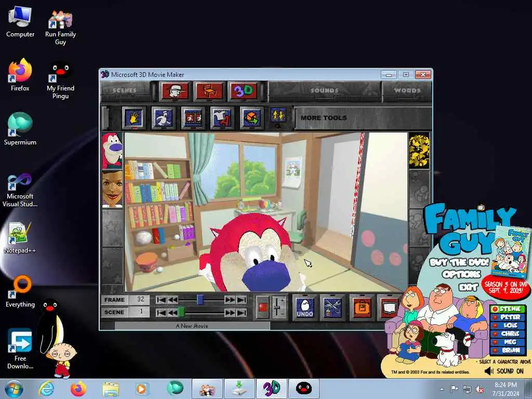Select the yellow scribble thumbnail on right sidebar
This screenshot has width=532, height=399.
(x=419, y=151)
